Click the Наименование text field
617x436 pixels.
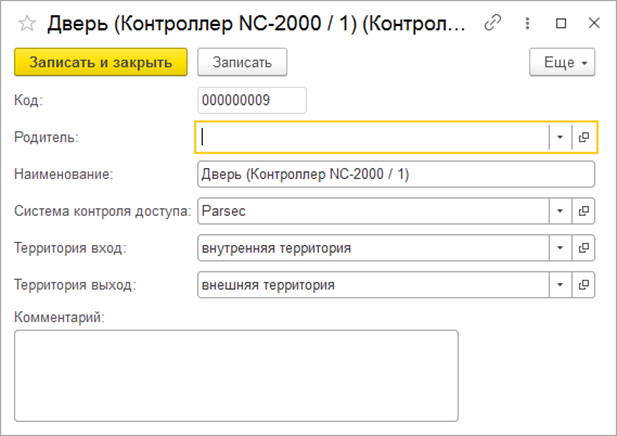[396, 174]
